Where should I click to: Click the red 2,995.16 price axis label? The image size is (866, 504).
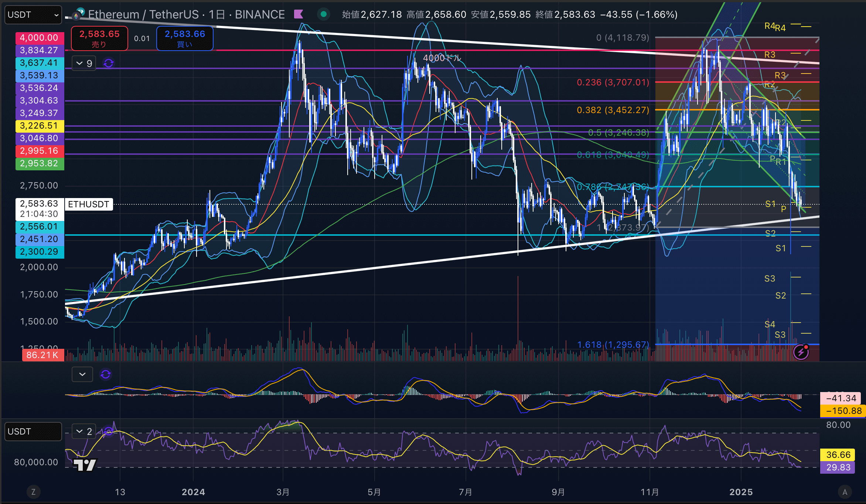click(x=40, y=151)
